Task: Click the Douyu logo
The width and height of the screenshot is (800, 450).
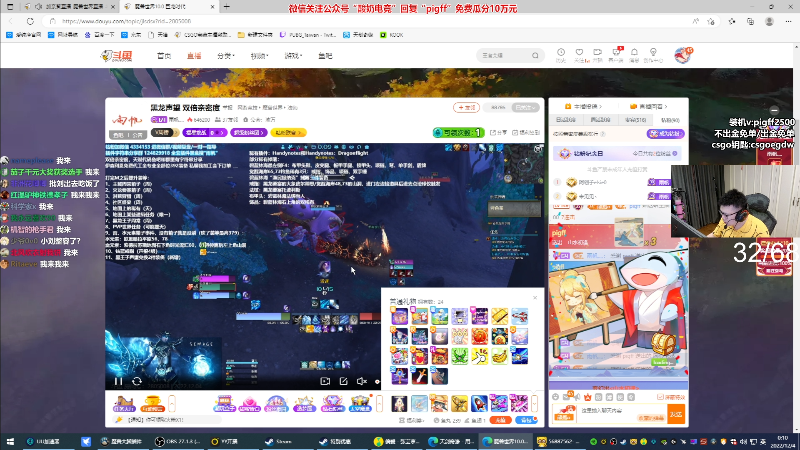Action: tap(117, 56)
